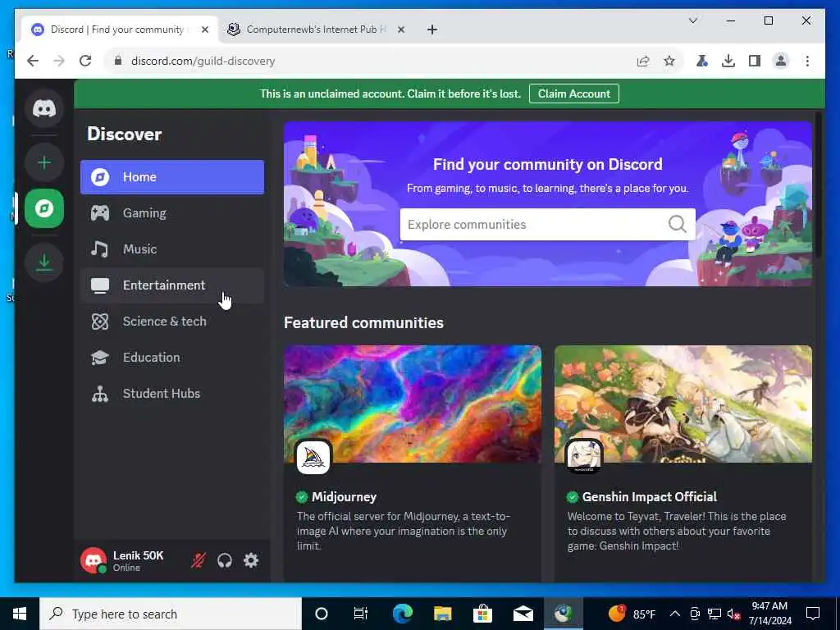Screen dimensions: 840x630
Task: Open Chrome profile avatar icon
Action: (781, 61)
